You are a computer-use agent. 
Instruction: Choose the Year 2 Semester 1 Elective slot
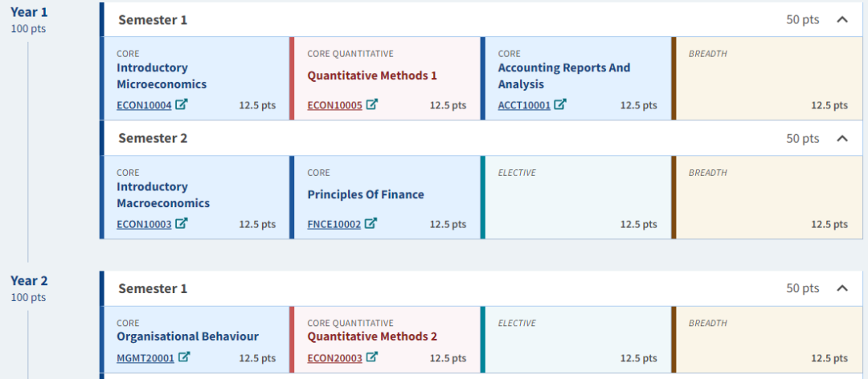[x=576, y=340]
